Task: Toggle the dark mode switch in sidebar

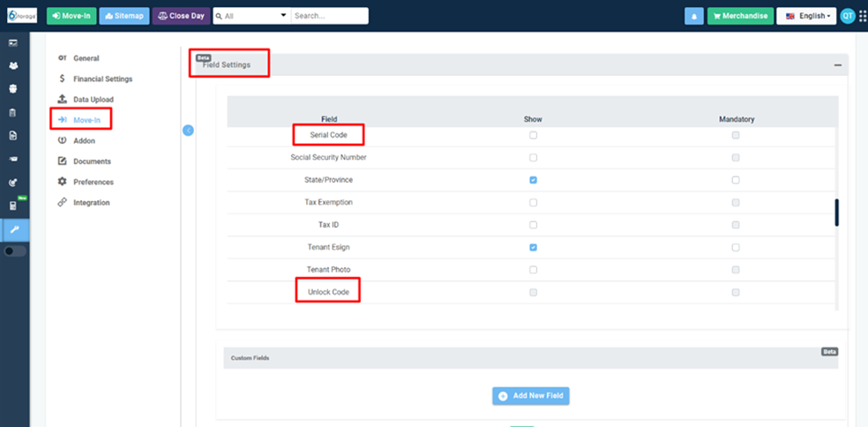Action: [x=15, y=251]
